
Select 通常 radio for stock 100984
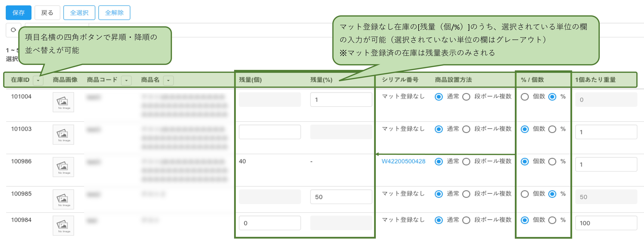(x=439, y=220)
